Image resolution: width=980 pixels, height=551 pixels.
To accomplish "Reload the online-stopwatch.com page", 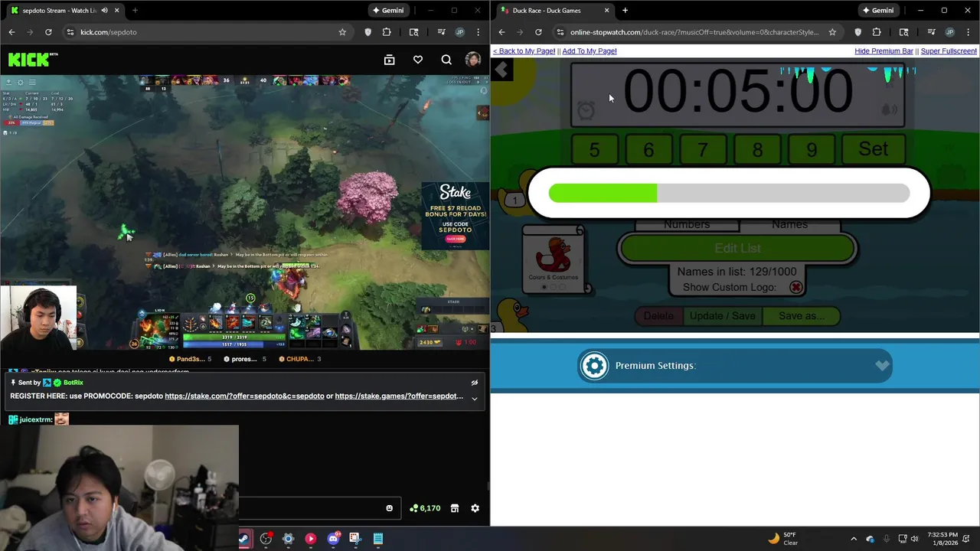I will click(538, 32).
